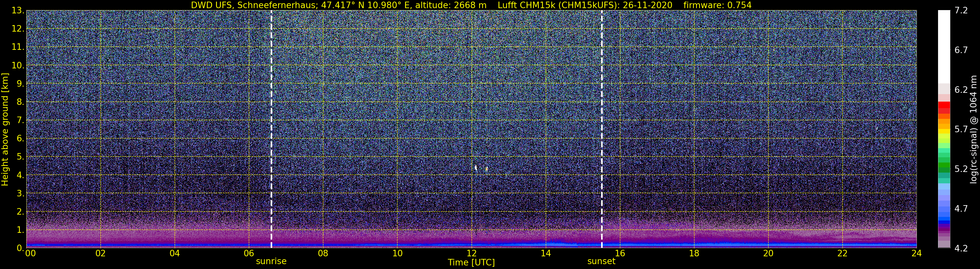
Task: Click the time axis tick label 00
Action: pos(31,254)
